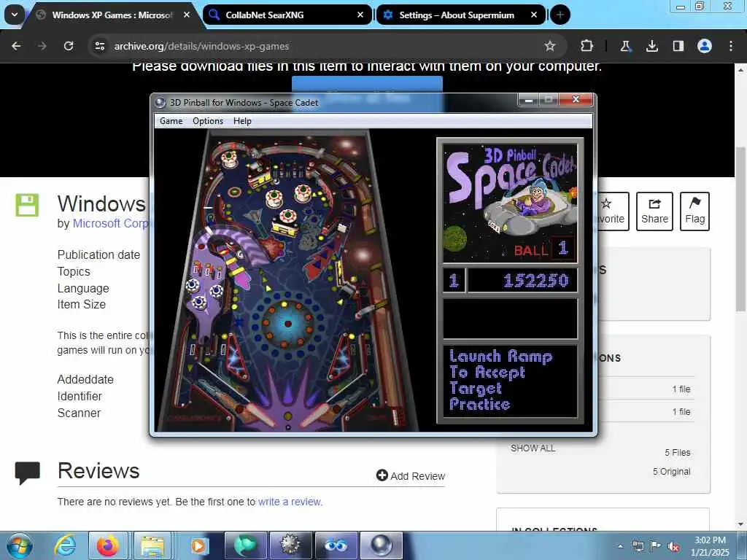The image size is (747, 560).
Task: Open File Explorer from the taskbar
Action: coord(152,545)
